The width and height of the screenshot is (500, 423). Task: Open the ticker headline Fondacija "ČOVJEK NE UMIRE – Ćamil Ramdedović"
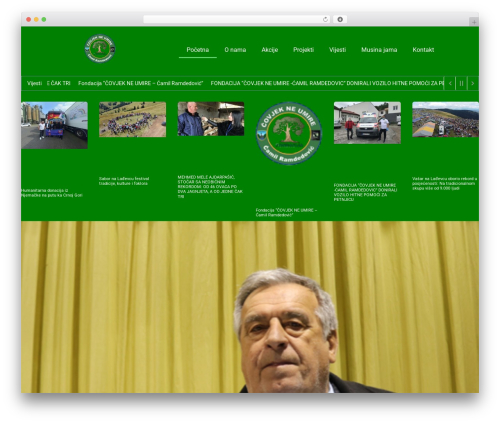140,83
